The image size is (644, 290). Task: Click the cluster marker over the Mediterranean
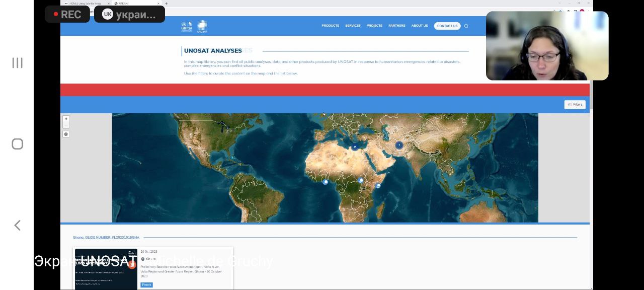click(x=355, y=147)
